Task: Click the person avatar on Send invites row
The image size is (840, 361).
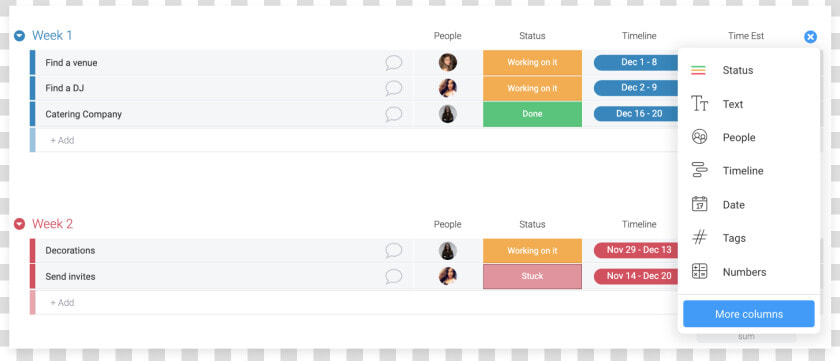Action: [x=448, y=276]
